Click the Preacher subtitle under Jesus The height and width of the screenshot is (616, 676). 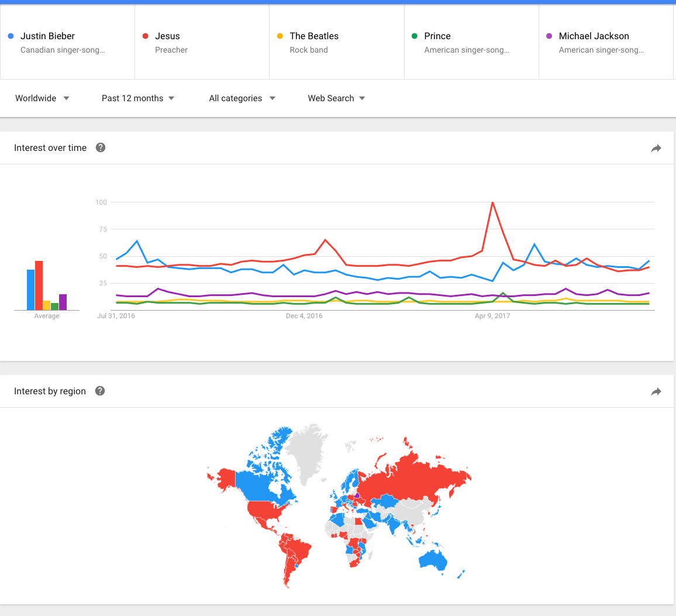click(x=171, y=50)
